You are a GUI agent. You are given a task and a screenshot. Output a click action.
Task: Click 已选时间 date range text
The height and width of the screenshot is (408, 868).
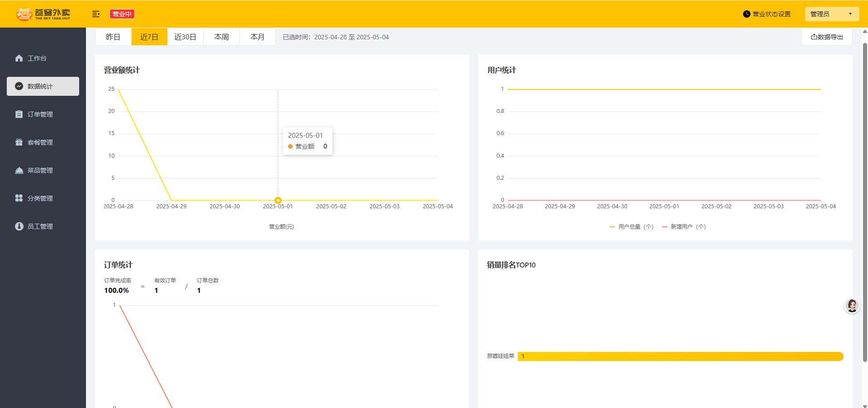[336, 37]
